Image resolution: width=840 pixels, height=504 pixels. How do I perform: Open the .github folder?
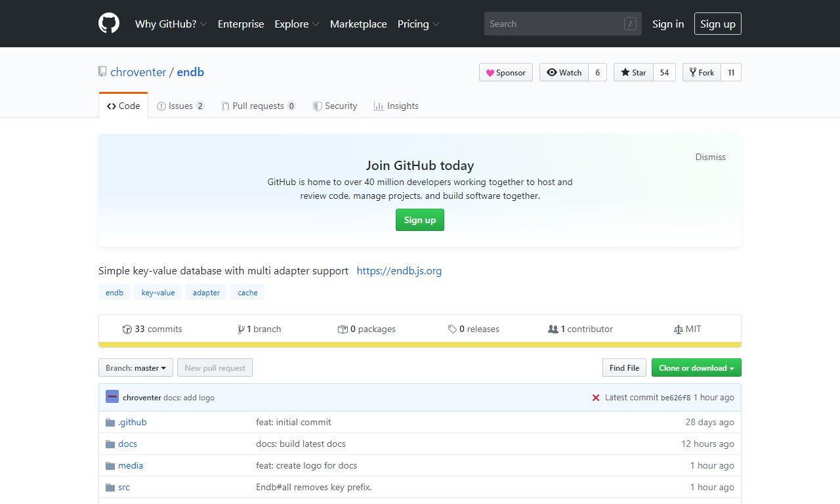point(133,422)
